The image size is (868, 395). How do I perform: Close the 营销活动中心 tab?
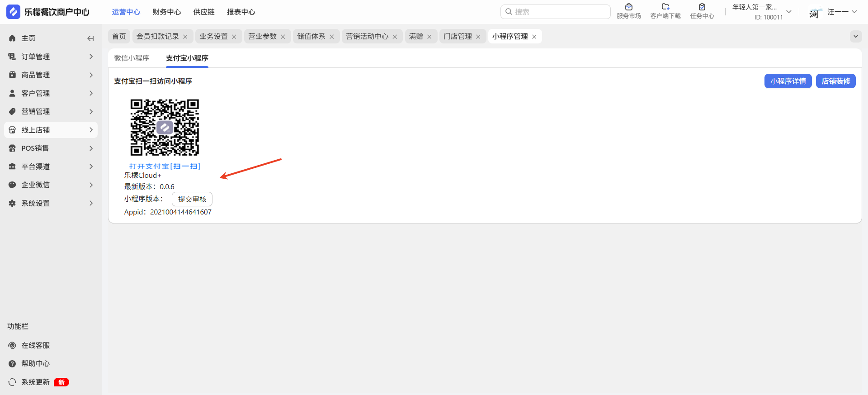tap(395, 37)
